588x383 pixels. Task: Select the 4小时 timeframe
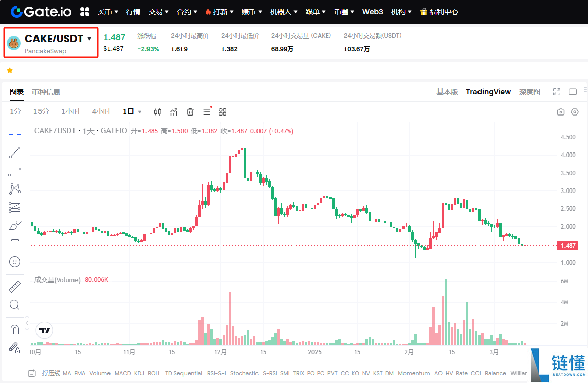101,111
